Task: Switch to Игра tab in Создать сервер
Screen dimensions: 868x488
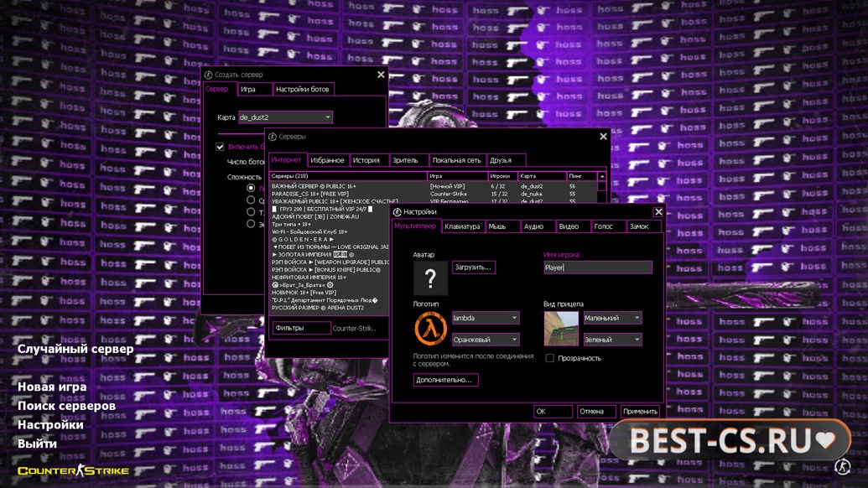Action: [x=255, y=89]
